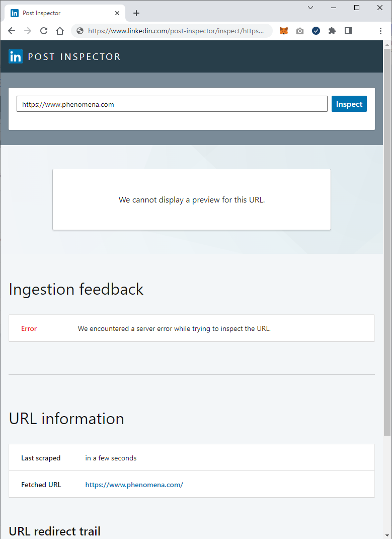Open the extensions puzzle piece menu
The height and width of the screenshot is (539, 392).
[332, 31]
